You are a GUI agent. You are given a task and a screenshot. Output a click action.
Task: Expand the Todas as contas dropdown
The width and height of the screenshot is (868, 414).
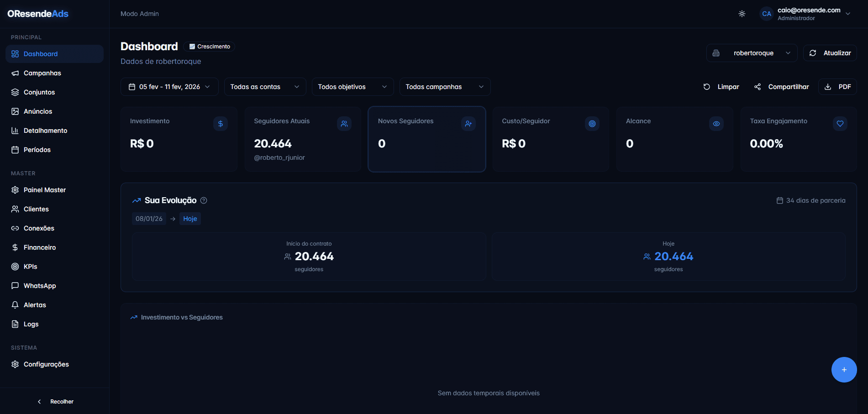click(265, 87)
